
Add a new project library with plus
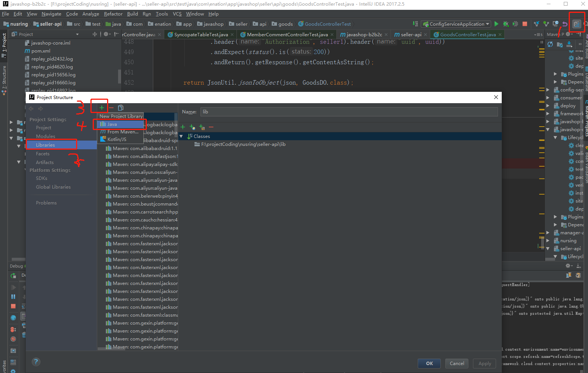[x=102, y=108]
